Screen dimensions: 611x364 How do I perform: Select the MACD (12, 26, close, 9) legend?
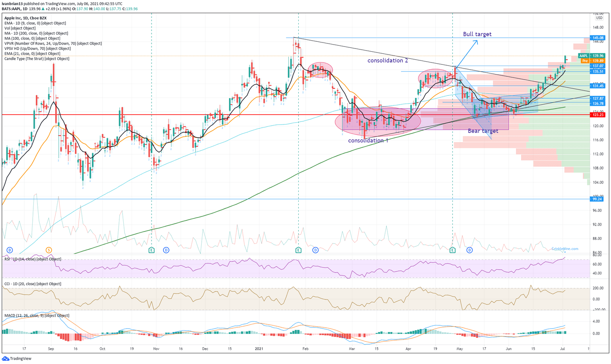coord(37,315)
